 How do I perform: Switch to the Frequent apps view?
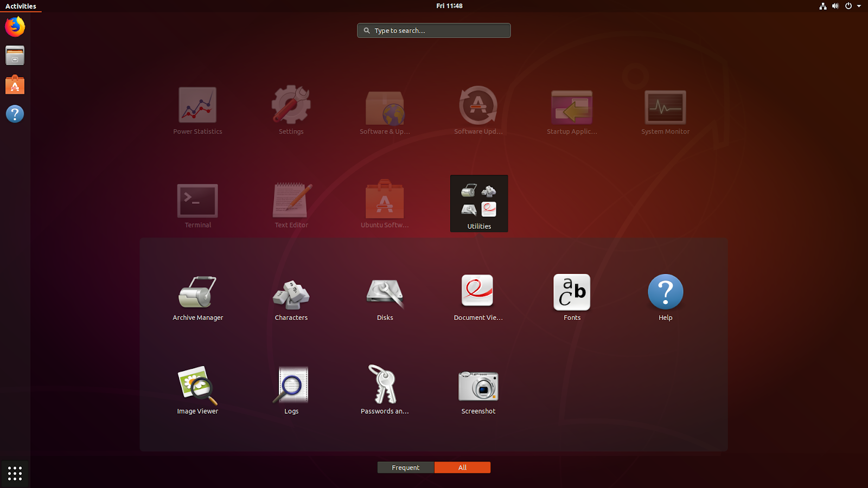click(405, 467)
